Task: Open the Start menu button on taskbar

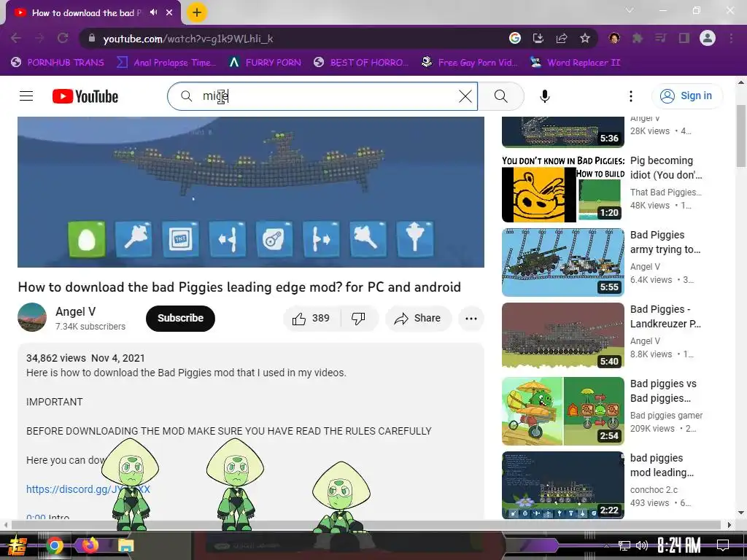Action: (x=18, y=545)
